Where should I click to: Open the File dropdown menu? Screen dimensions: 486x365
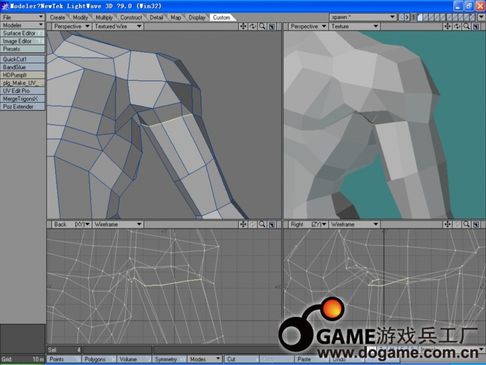(23, 17)
